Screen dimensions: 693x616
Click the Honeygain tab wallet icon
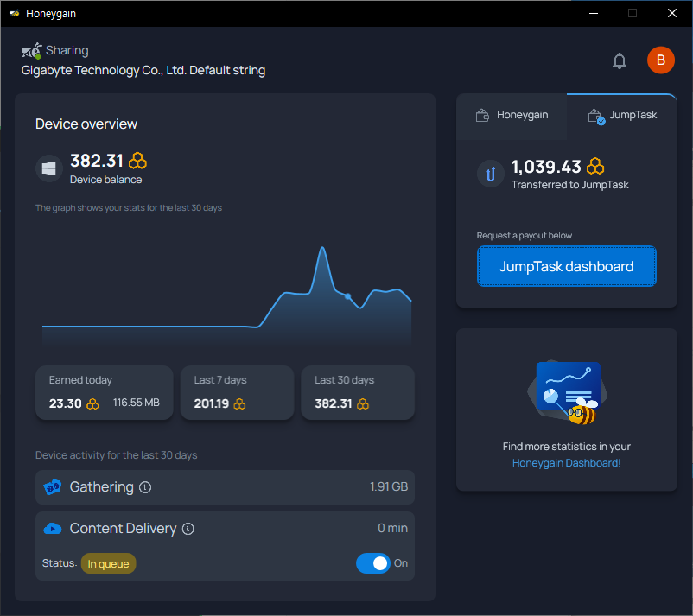point(482,115)
